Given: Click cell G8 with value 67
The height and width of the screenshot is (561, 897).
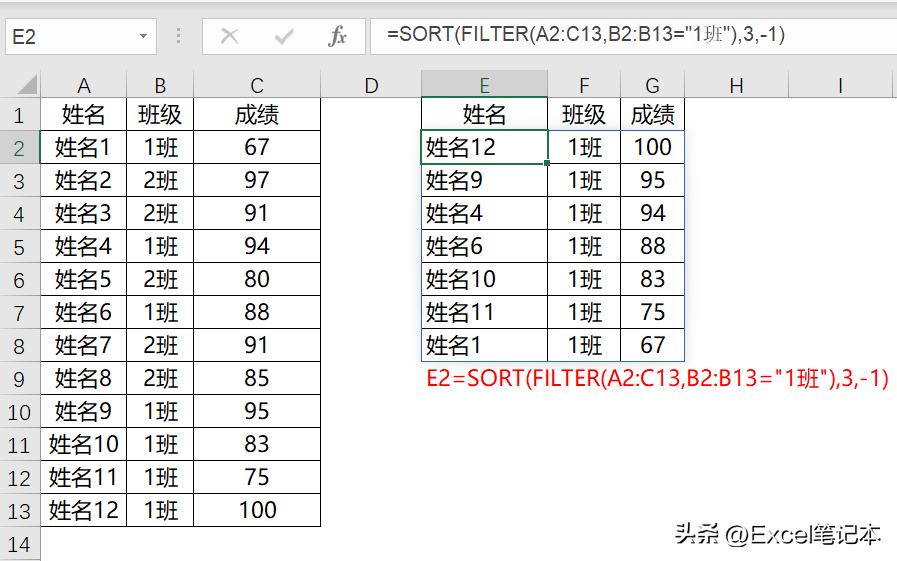Looking at the screenshot, I should 653,345.
